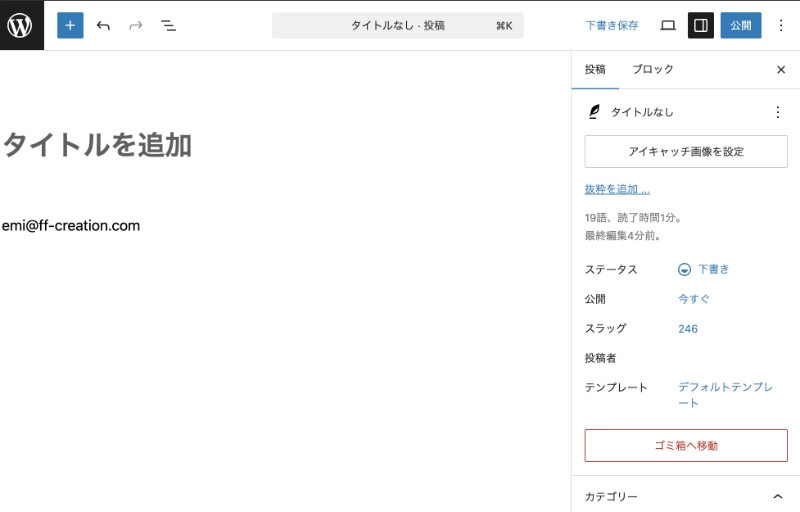The width and height of the screenshot is (800, 512).
Task: Switch to the ブロック tab
Action: click(653, 70)
